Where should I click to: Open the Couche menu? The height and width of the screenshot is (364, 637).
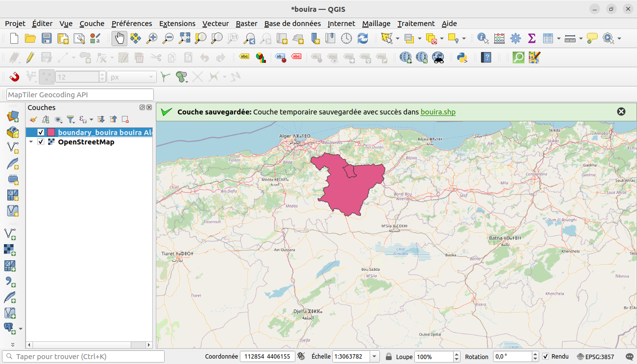92,24
